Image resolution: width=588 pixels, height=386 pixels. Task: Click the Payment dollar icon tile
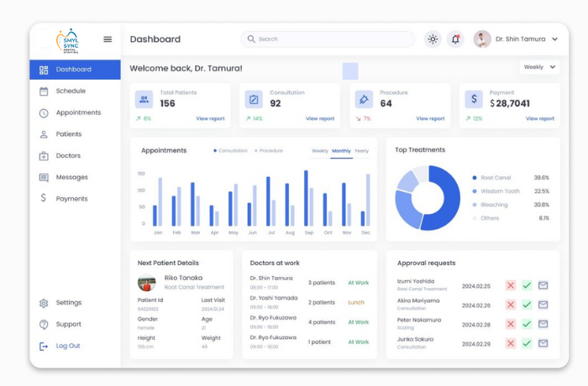click(474, 99)
